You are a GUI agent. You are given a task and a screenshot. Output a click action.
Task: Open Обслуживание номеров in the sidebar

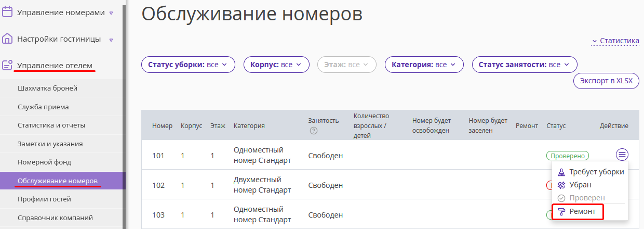62,181
